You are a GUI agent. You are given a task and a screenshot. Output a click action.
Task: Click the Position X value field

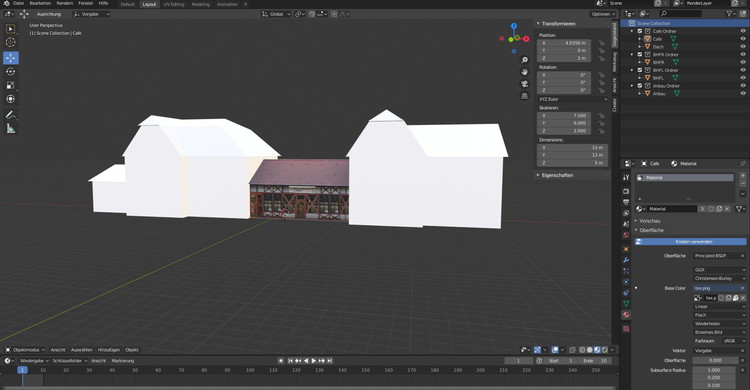(564, 43)
